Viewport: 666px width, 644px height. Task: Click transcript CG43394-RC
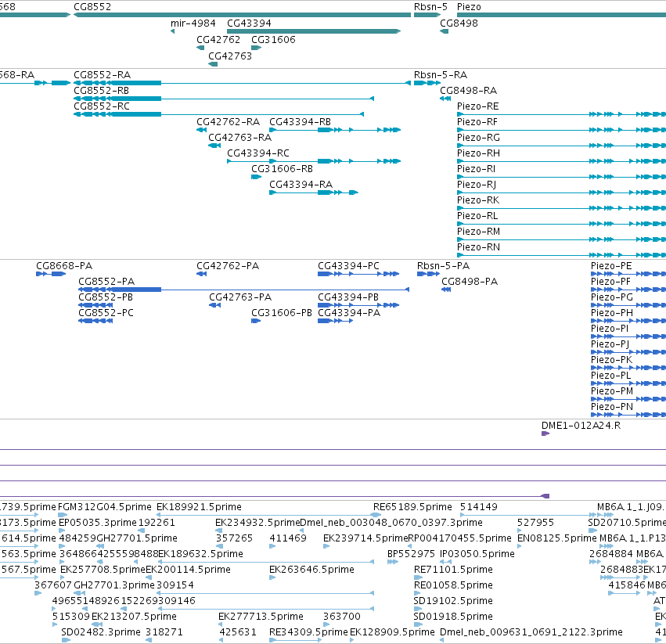pos(257,153)
